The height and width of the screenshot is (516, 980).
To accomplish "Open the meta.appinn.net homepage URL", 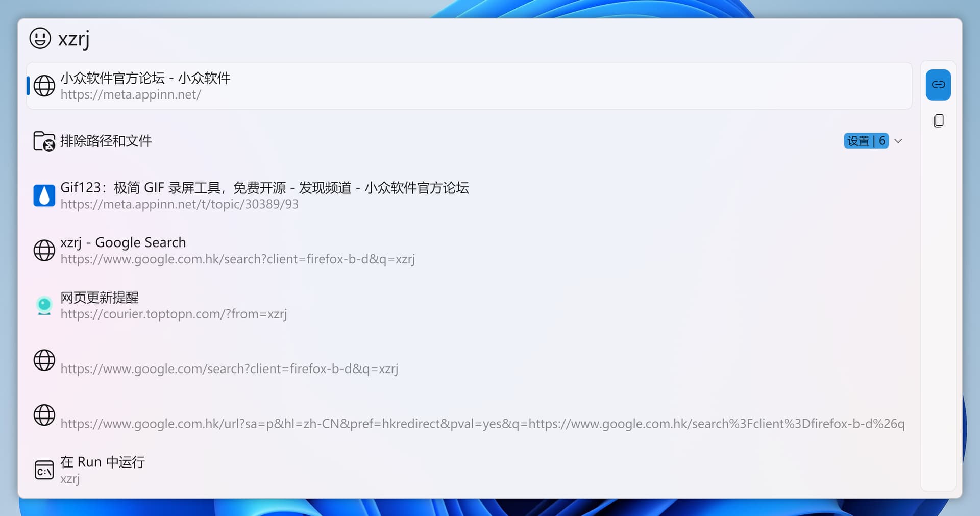I will coord(131,95).
